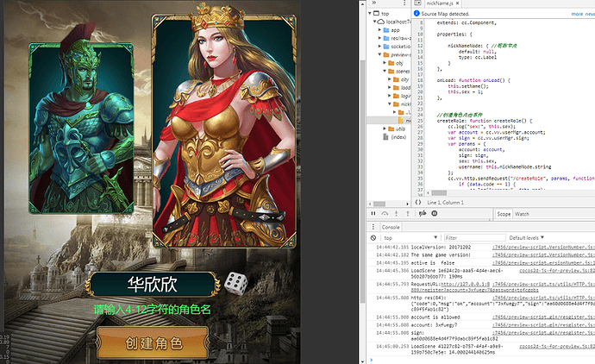
Task: Select the nickName.js file tab
Action: [x=440, y=3]
